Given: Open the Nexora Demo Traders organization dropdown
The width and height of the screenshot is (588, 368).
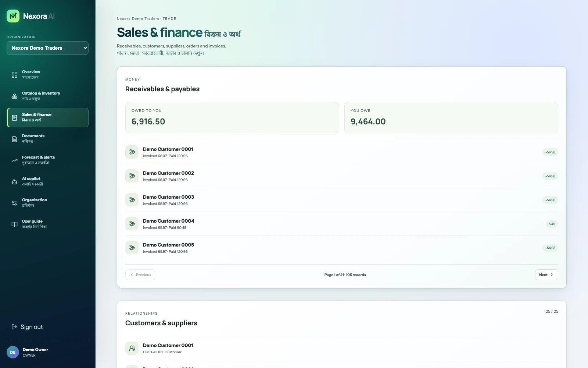Looking at the screenshot, I should pyautogui.click(x=47, y=48).
